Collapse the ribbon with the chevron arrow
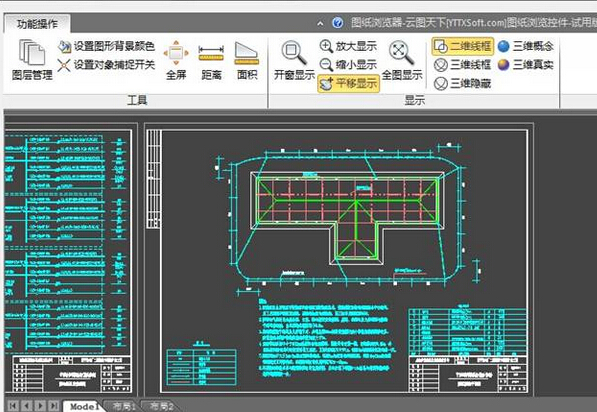The image size is (597, 412). tap(320, 24)
